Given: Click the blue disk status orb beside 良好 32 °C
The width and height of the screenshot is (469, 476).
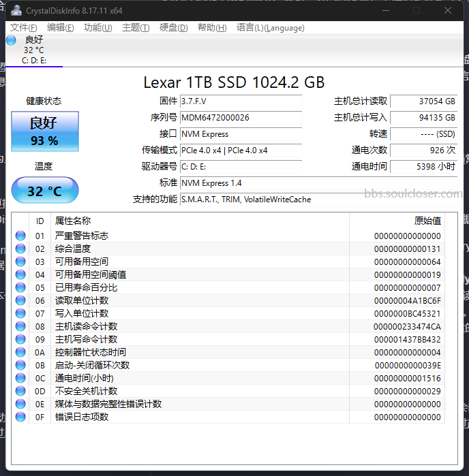Looking at the screenshot, I should pyautogui.click(x=11, y=40).
